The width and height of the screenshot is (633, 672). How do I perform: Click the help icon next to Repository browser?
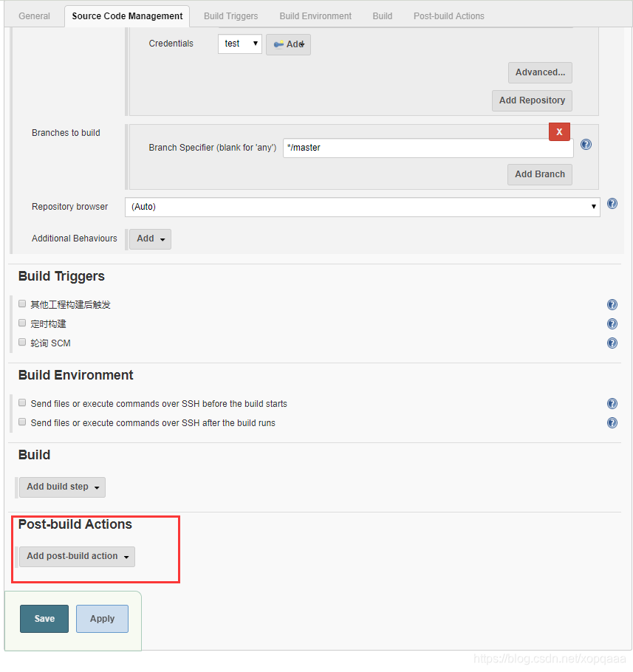click(612, 203)
